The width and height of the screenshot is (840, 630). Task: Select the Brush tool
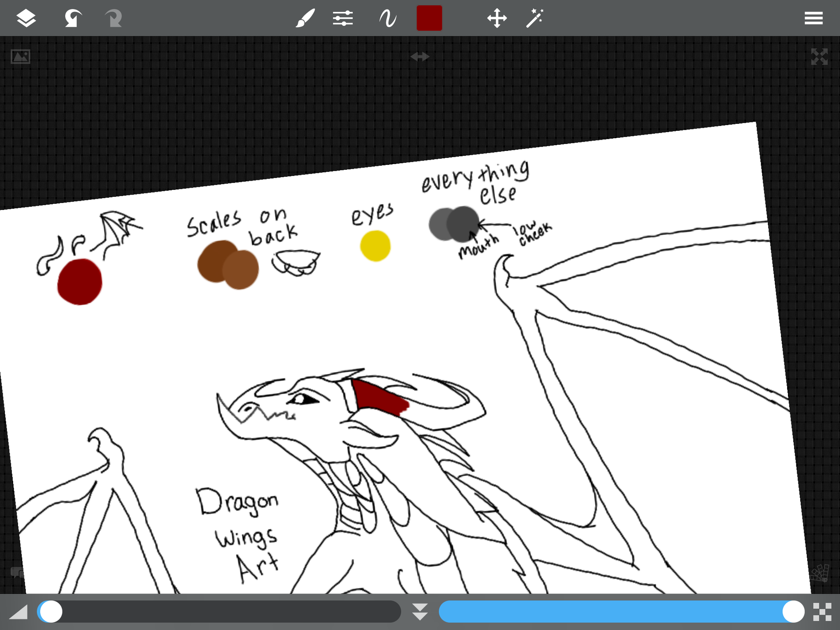click(305, 18)
